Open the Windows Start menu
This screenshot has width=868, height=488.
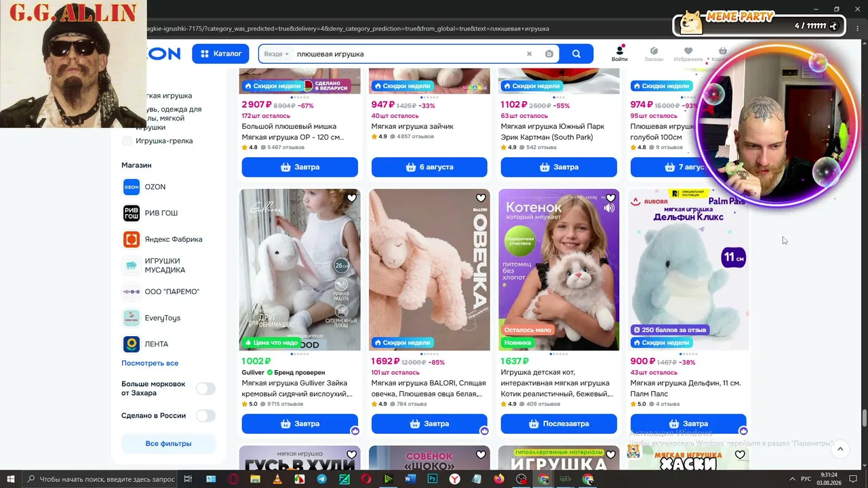point(12,479)
